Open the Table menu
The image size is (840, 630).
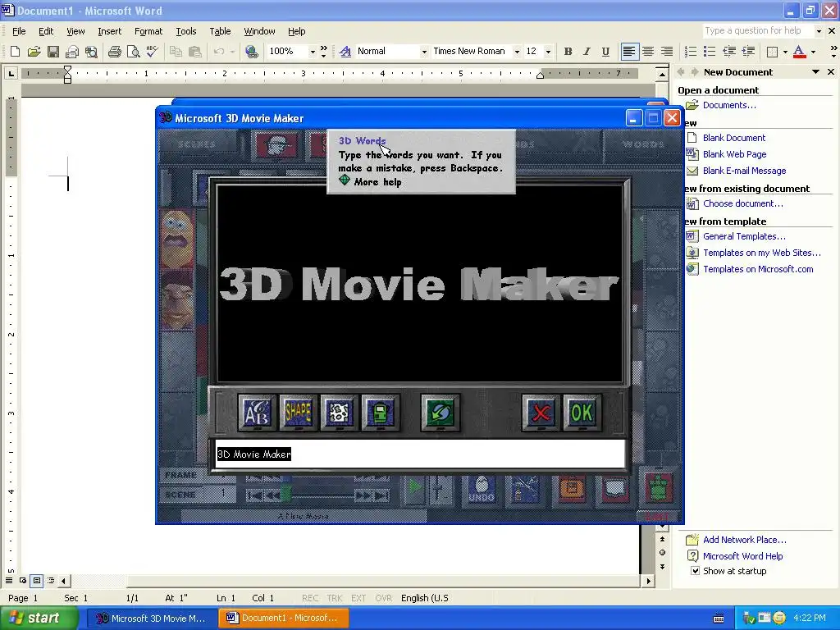[x=220, y=31]
